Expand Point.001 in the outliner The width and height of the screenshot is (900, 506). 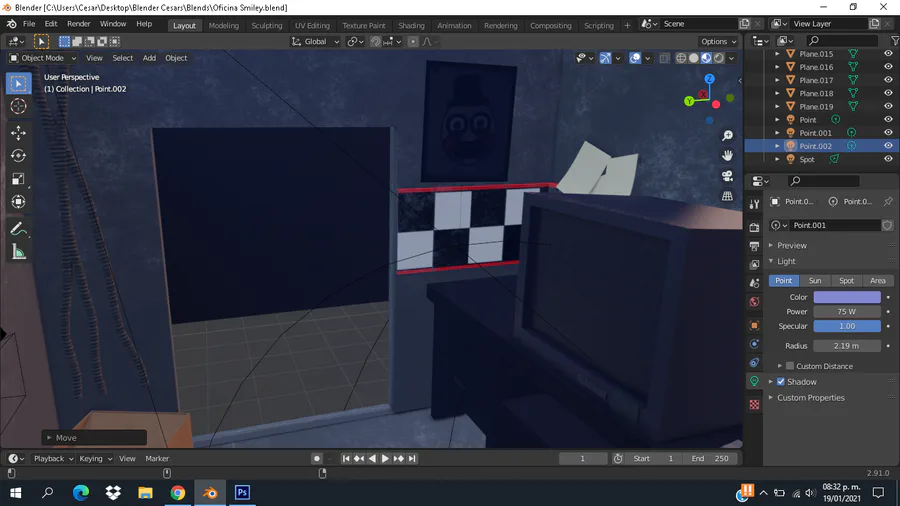[777, 133]
